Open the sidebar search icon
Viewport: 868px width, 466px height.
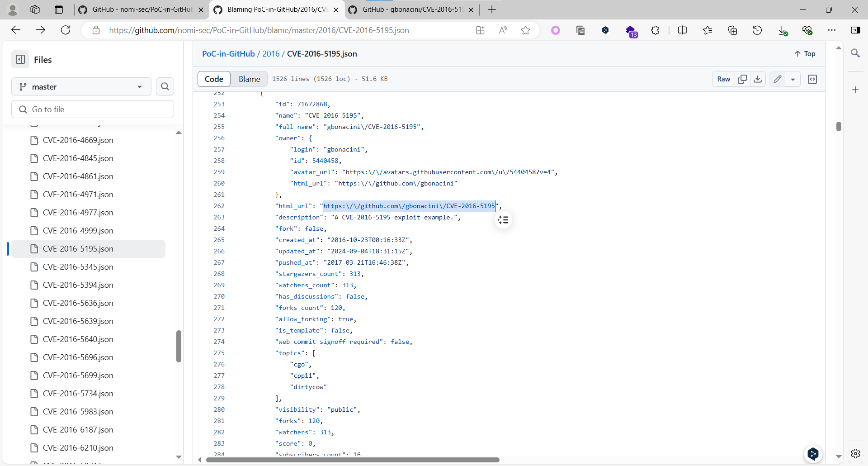pyautogui.click(x=855, y=53)
